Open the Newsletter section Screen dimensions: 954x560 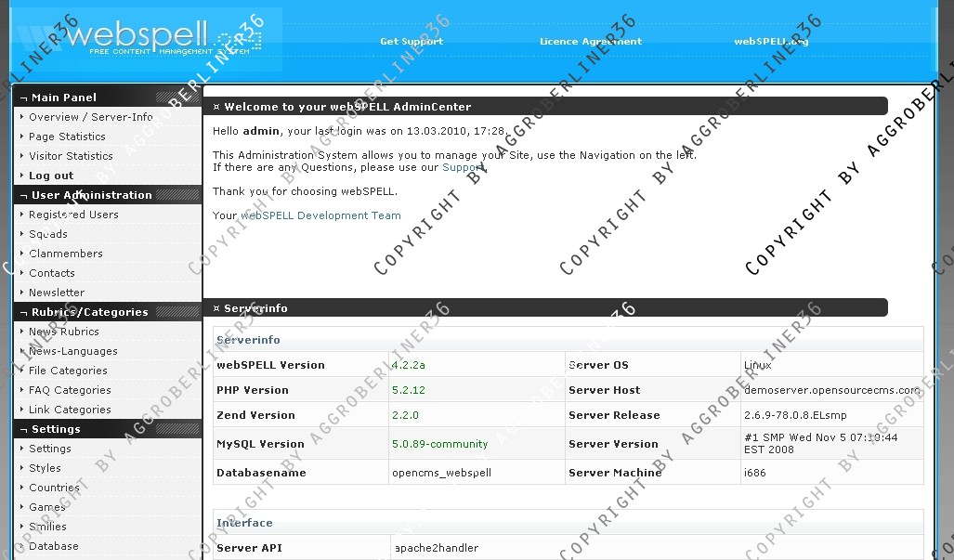57,293
